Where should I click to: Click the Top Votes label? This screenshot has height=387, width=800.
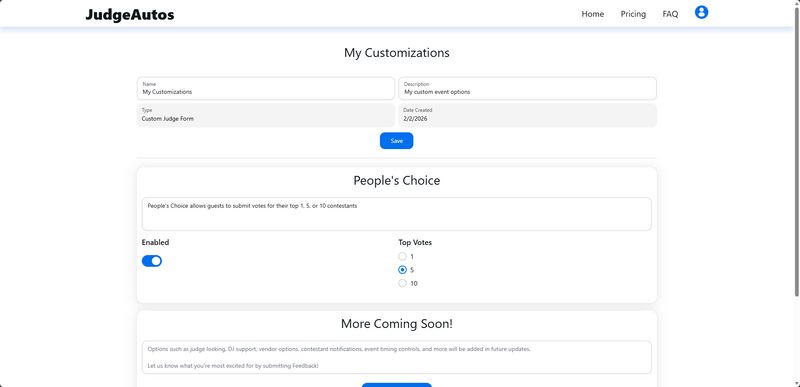point(415,243)
